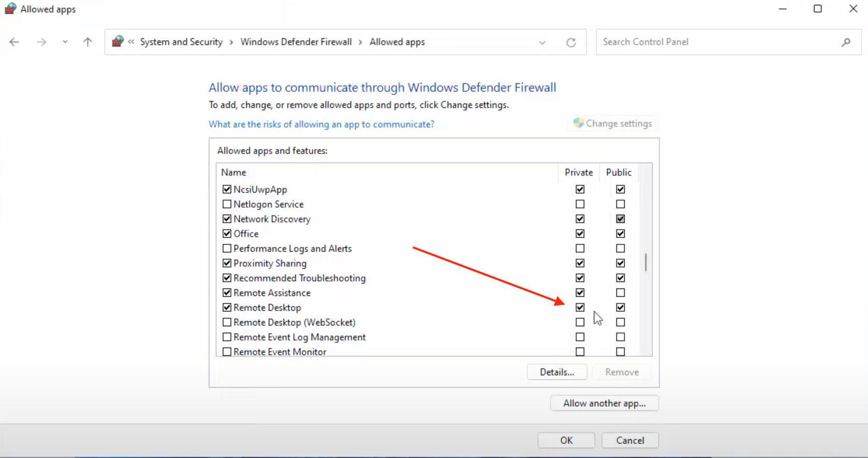This screenshot has height=458, width=868.
Task: Click the apps list scrollbar thumb
Action: click(646, 262)
